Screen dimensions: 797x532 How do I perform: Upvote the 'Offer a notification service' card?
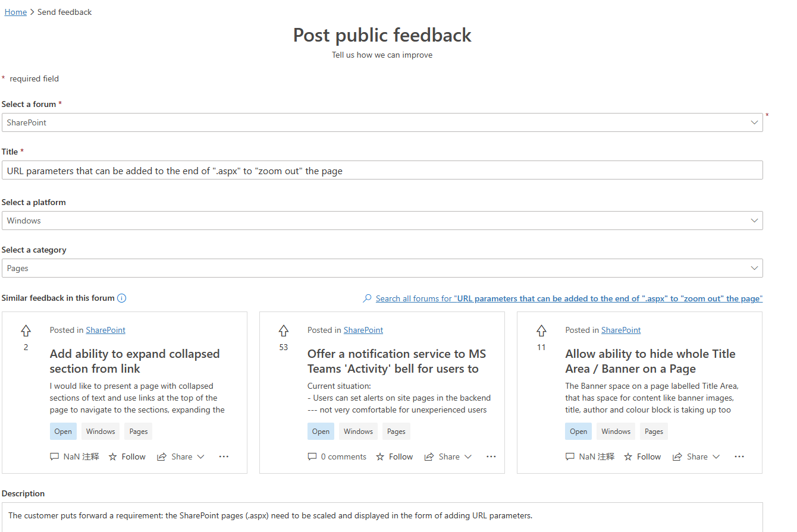[283, 330]
